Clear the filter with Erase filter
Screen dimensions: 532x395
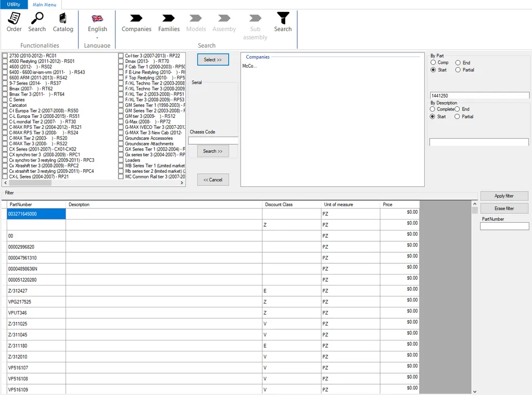coord(504,209)
